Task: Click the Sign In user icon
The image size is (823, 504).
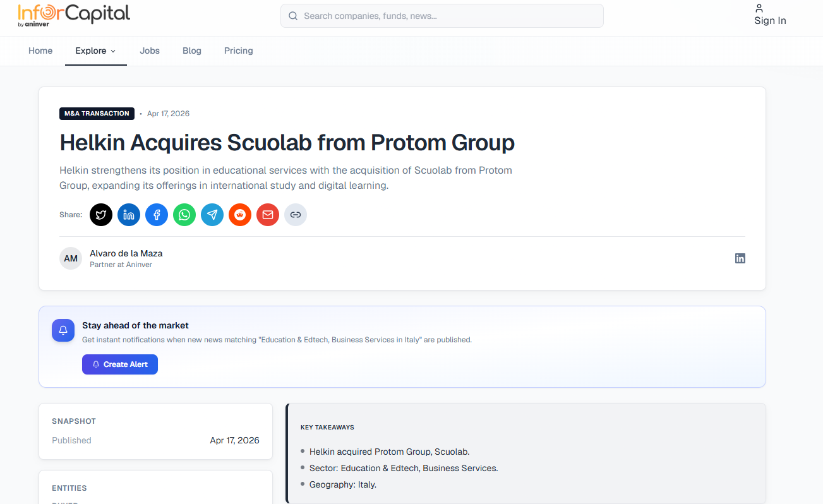Action: pyautogui.click(x=759, y=8)
